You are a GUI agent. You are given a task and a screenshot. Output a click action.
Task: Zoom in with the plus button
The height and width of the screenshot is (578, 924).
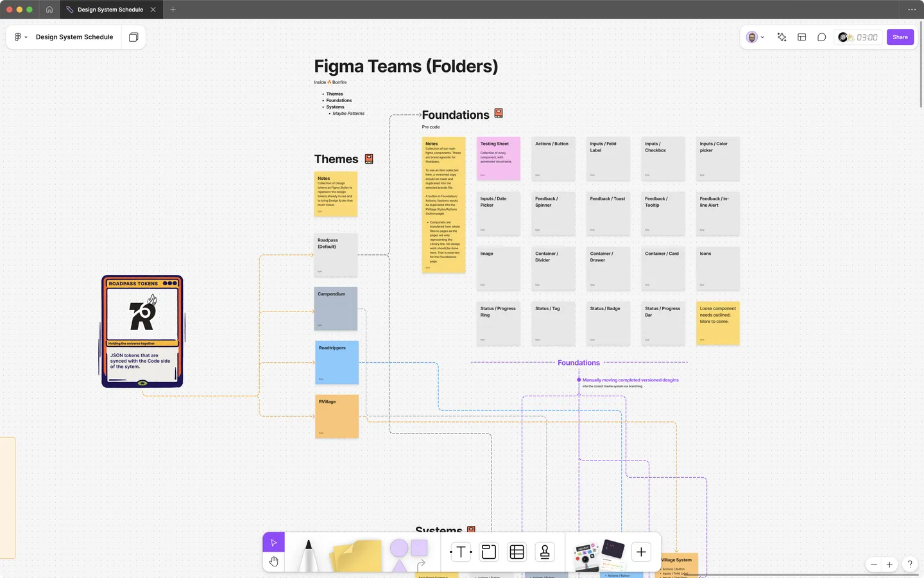click(889, 565)
